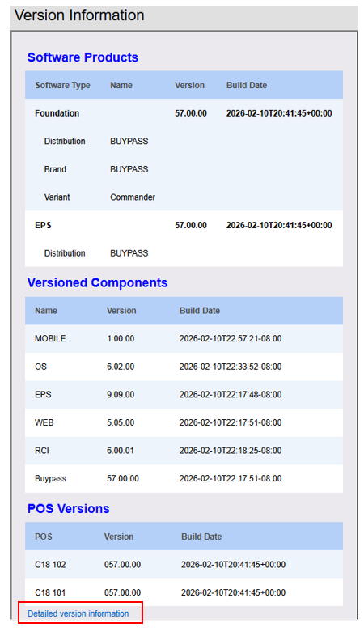The image size is (364, 632).
Task: Click the Software Type column header
Action: click(62, 85)
